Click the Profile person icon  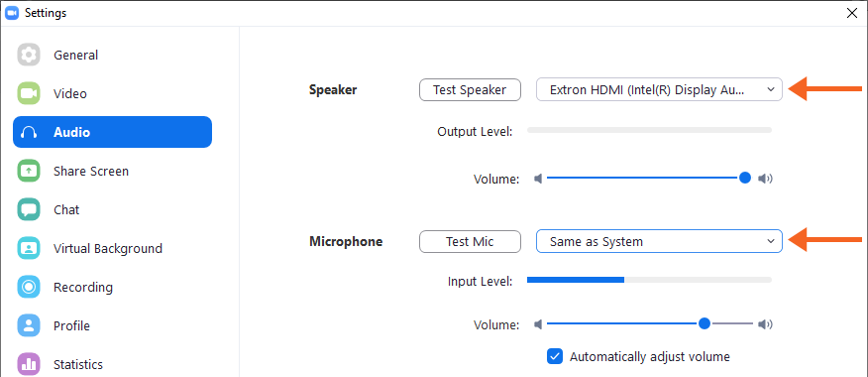click(x=28, y=325)
